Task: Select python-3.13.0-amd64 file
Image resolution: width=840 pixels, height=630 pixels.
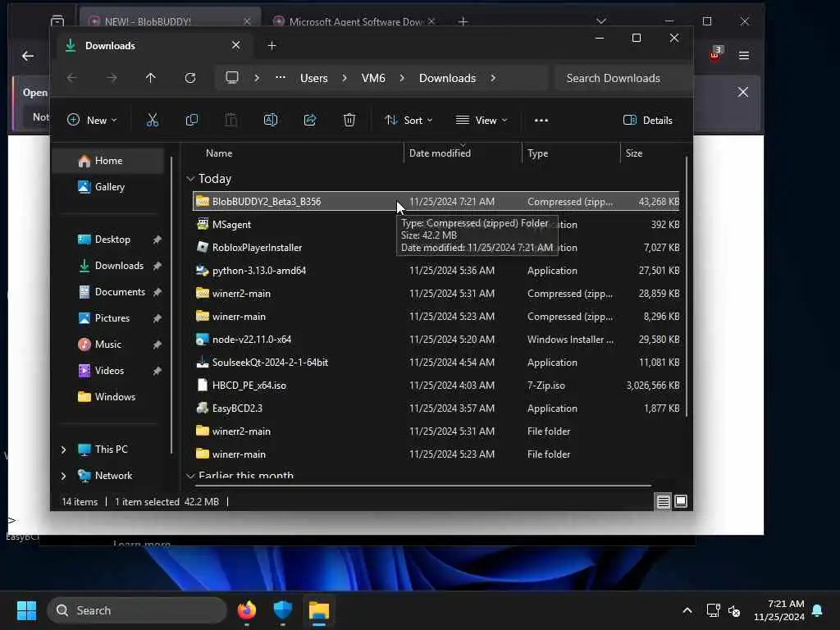Action: [x=436, y=271]
